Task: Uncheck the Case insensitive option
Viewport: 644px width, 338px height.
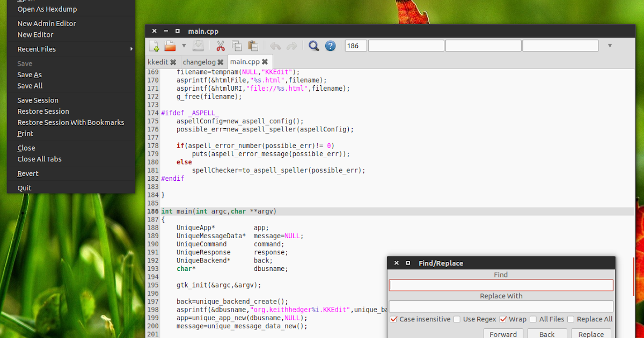Action: coord(394,319)
